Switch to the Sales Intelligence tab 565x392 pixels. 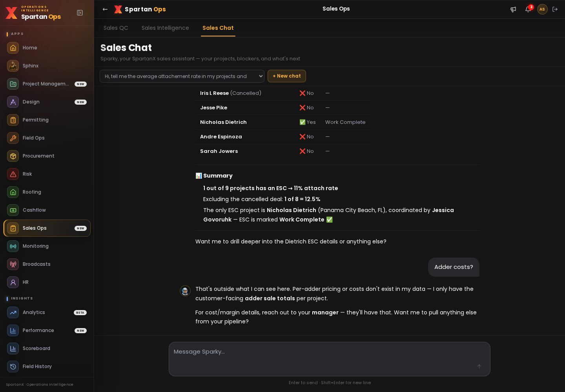[165, 28]
